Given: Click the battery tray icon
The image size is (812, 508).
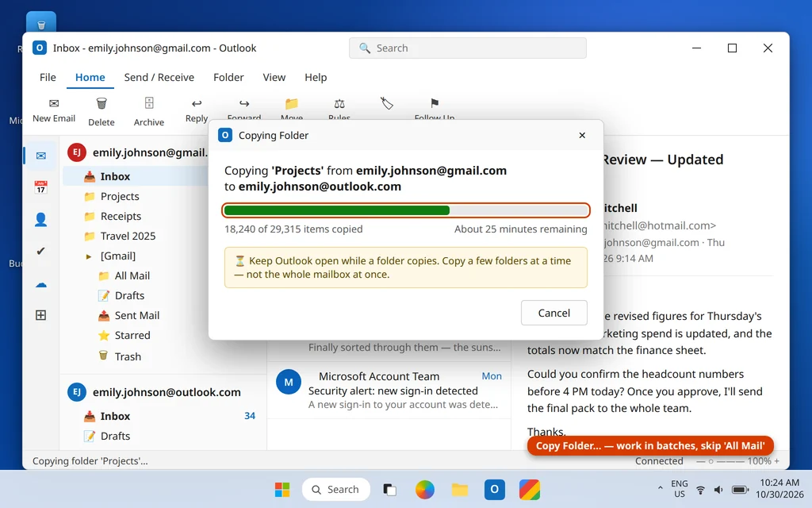Looking at the screenshot, I should [740, 490].
